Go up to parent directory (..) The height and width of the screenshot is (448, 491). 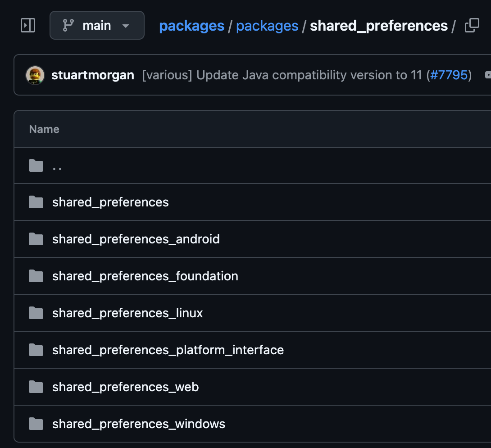click(x=57, y=166)
